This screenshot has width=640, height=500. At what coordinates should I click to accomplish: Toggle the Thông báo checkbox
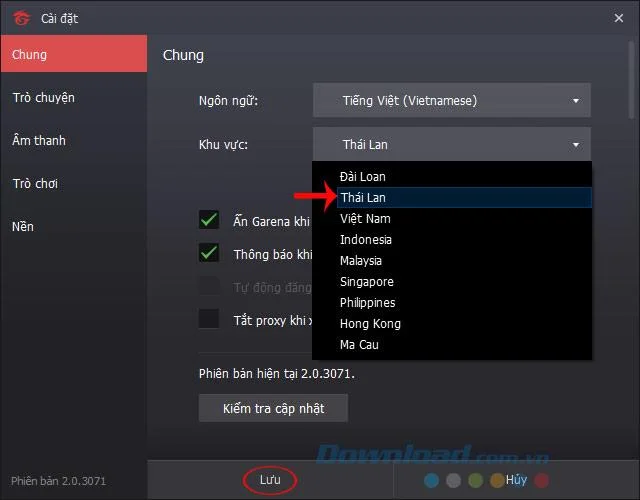(209, 253)
